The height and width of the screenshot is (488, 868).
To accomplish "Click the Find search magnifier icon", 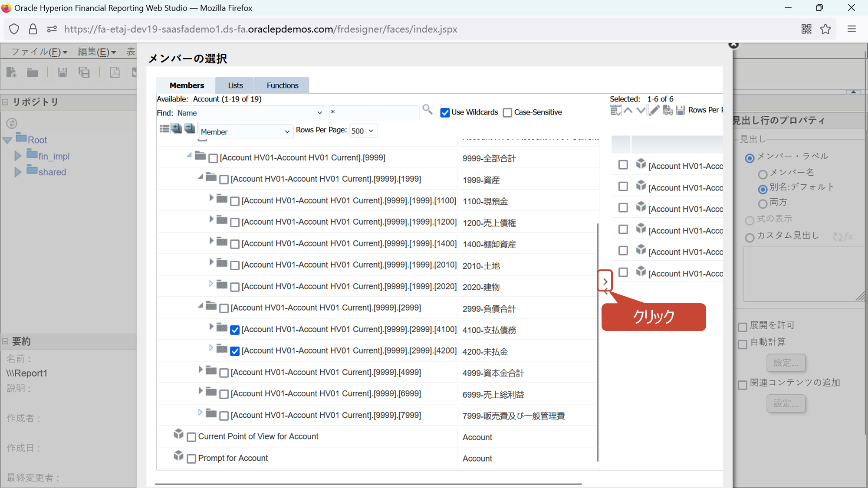I will point(427,110).
